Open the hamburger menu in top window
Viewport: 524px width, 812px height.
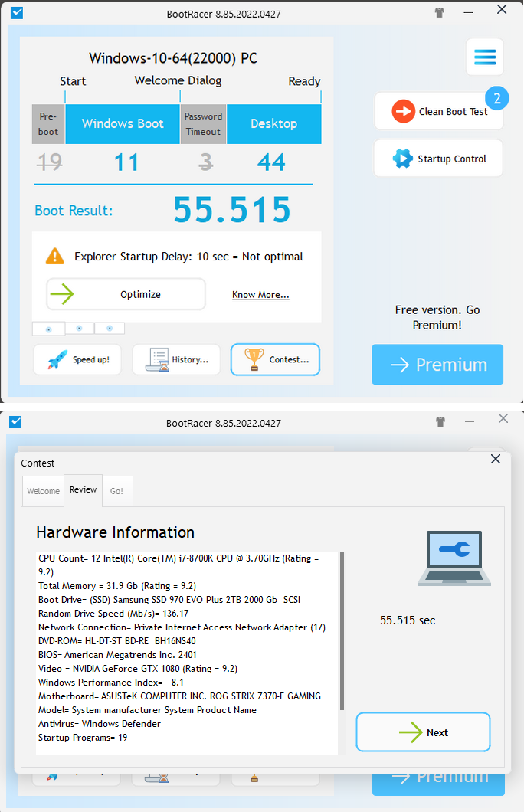click(x=485, y=57)
